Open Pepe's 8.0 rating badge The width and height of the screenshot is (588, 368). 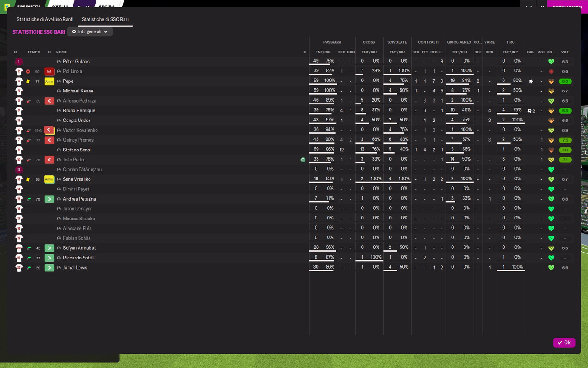[x=565, y=81]
